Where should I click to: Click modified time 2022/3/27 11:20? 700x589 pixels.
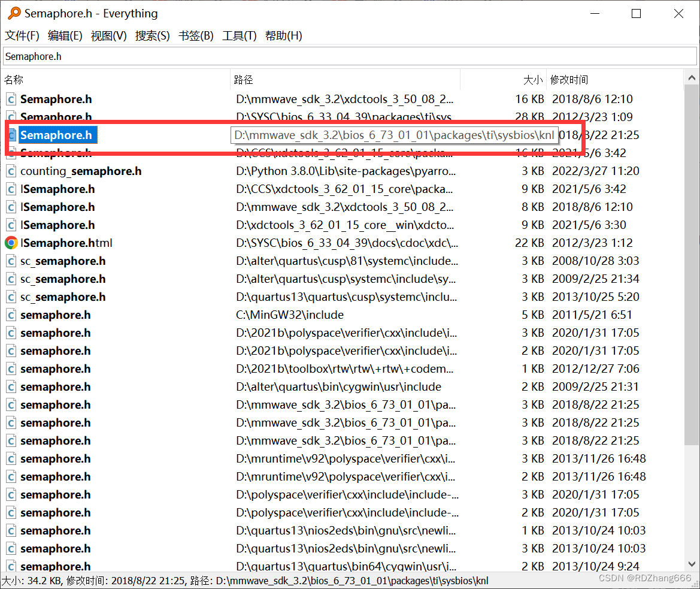click(x=596, y=171)
